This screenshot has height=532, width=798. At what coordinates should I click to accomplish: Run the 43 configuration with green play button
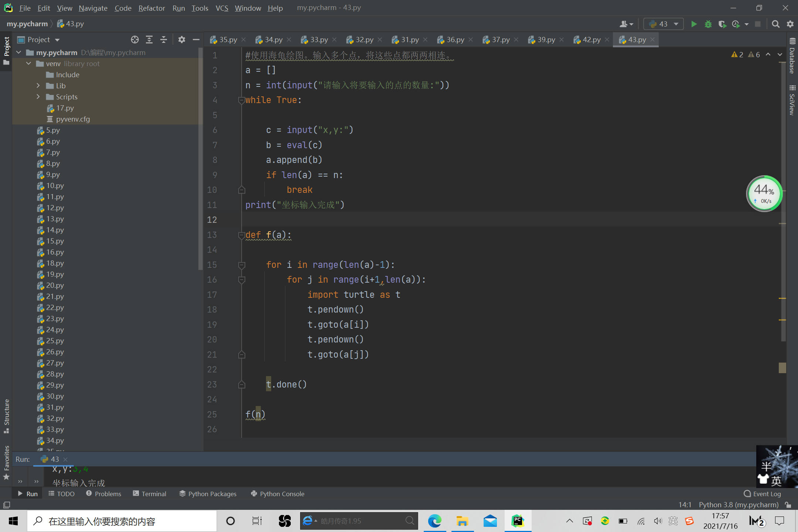pyautogui.click(x=694, y=24)
